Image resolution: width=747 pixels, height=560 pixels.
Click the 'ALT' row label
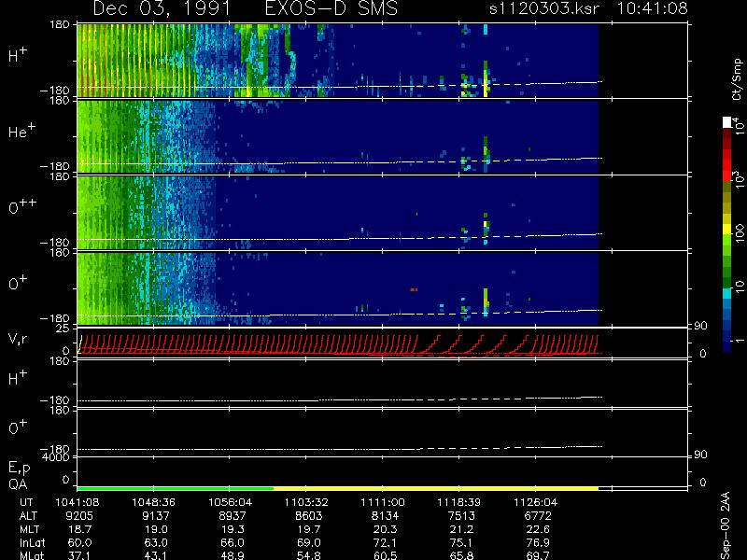pos(28,516)
